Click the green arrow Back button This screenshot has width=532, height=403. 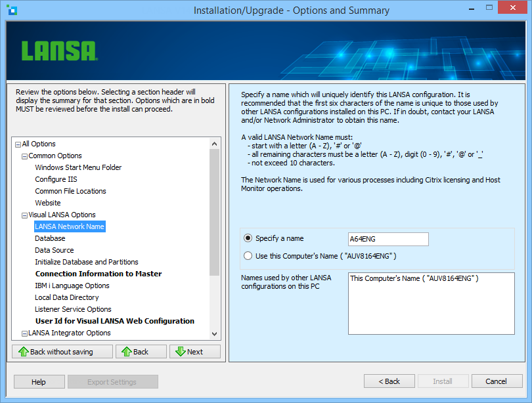pyautogui.click(x=141, y=352)
